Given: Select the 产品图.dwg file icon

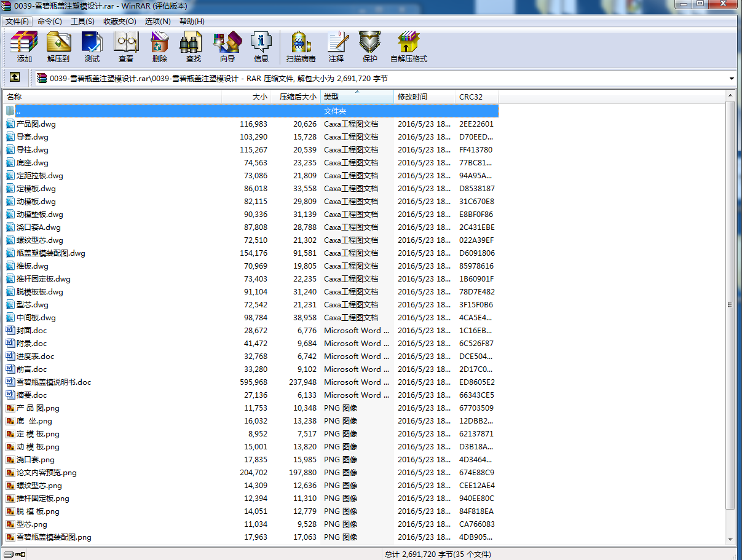Looking at the screenshot, I should pyautogui.click(x=10, y=124).
